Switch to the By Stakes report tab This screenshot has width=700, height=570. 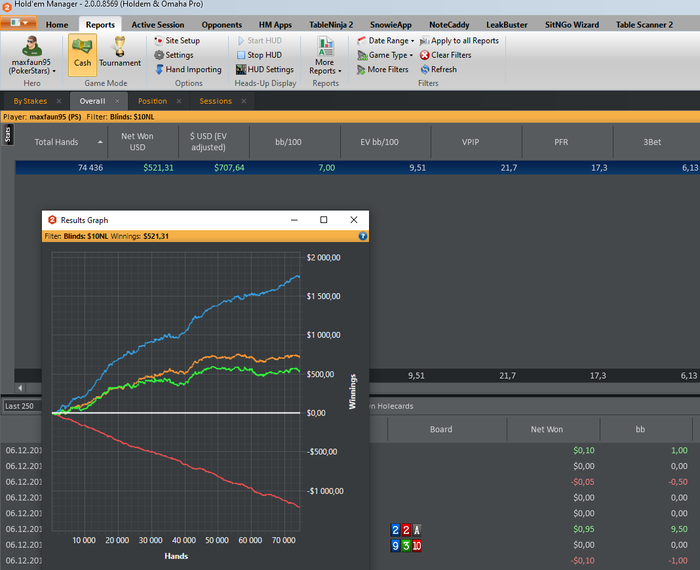(30, 101)
